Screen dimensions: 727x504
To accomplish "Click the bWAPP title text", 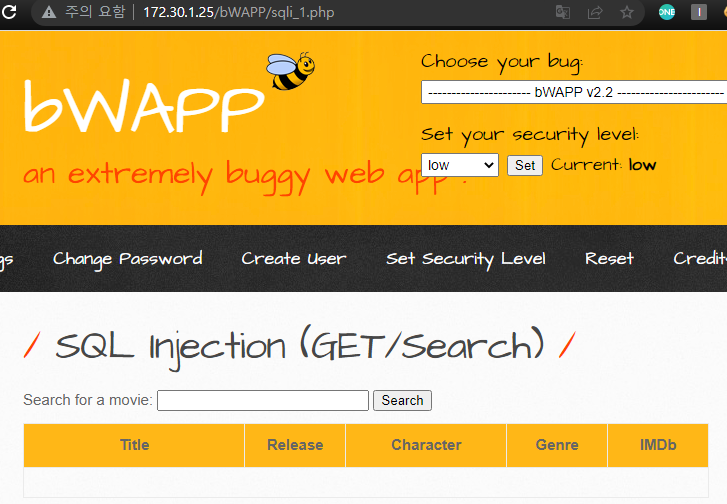I will (144, 108).
